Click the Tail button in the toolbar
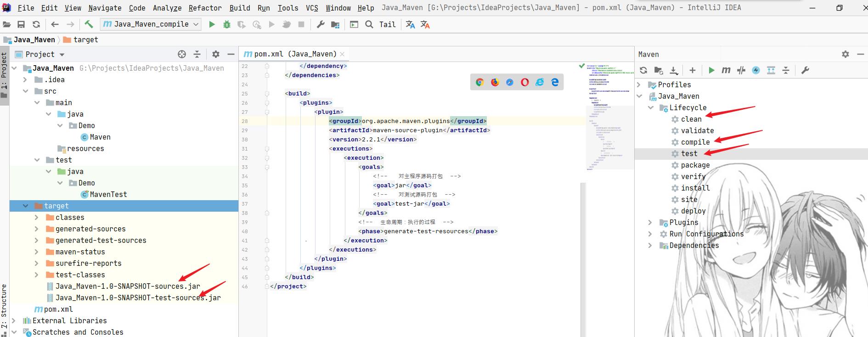868x337 pixels. [387, 24]
